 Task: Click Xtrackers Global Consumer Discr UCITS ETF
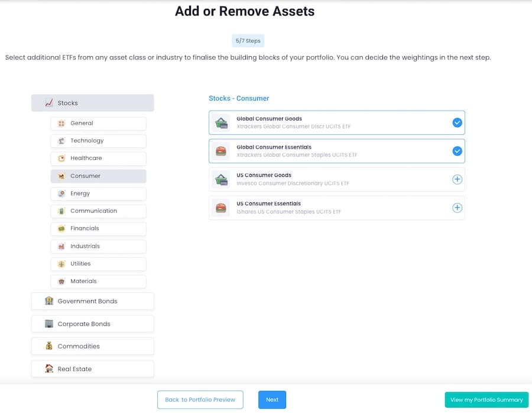pyautogui.click(x=293, y=127)
